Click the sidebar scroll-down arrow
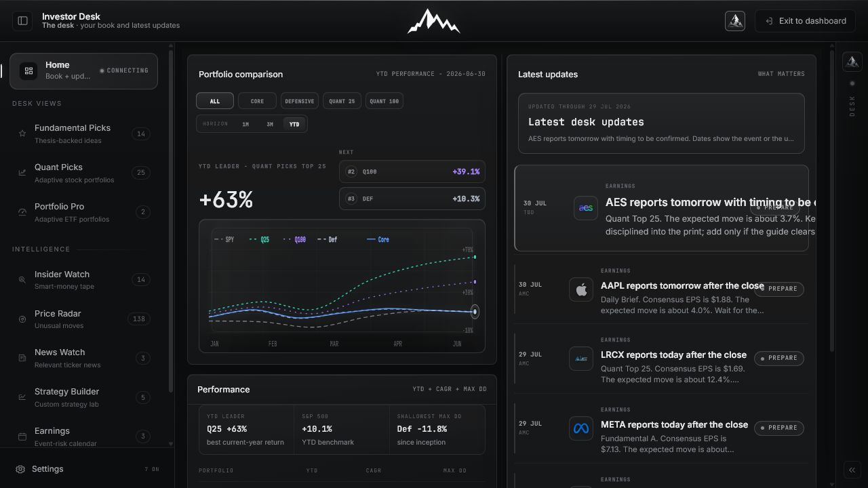This screenshot has height=488, width=868. tap(170, 444)
